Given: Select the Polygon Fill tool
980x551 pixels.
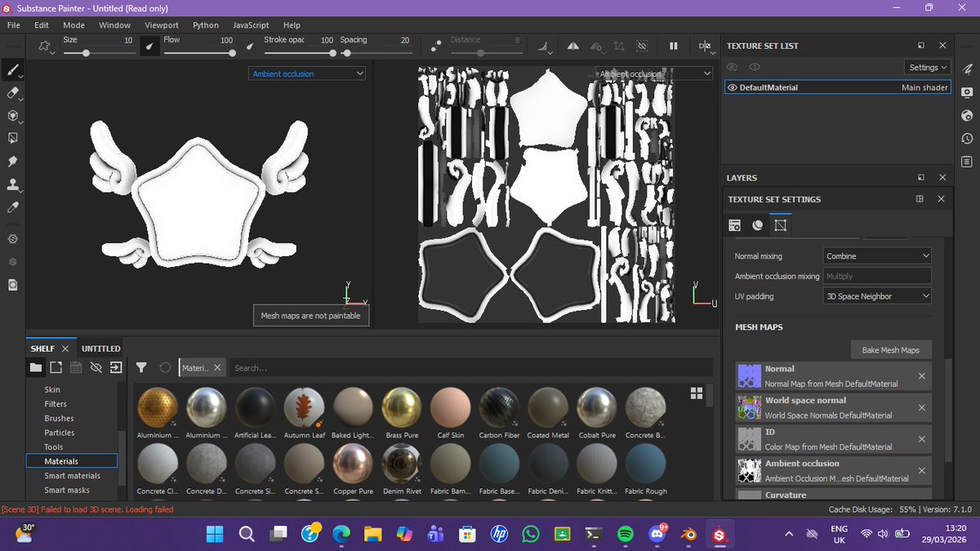Looking at the screenshot, I should (x=12, y=139).
